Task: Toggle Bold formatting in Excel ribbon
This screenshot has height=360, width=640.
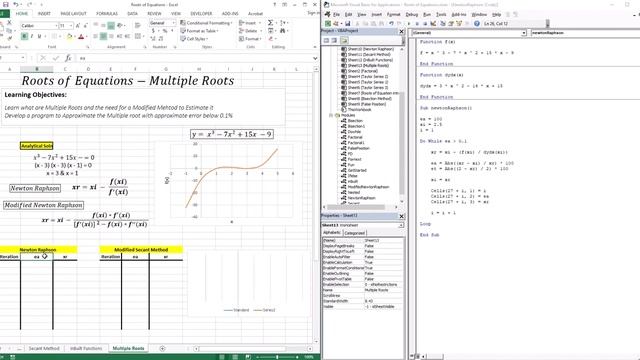Action: click(x=24, y=36)
